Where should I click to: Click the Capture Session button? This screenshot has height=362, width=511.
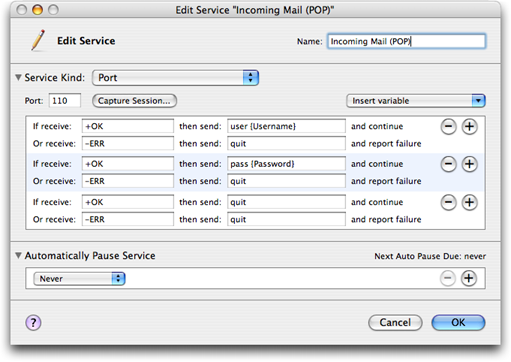134,101
